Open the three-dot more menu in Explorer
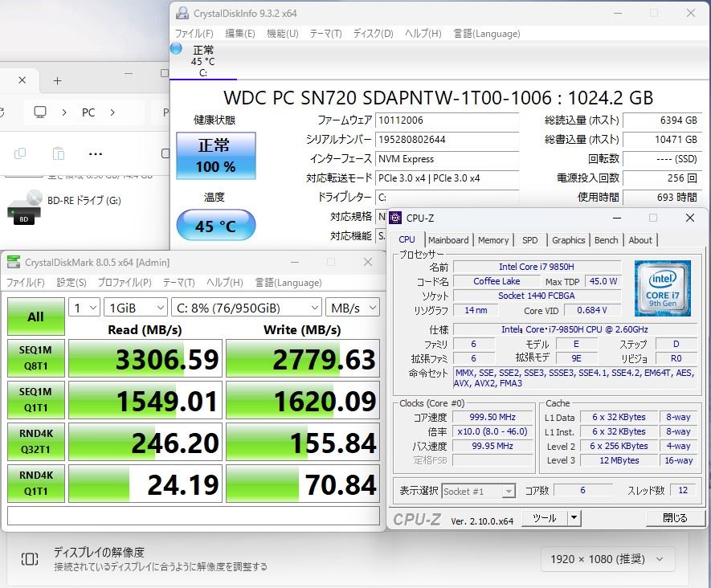711x588 pixels. point(96,154)
